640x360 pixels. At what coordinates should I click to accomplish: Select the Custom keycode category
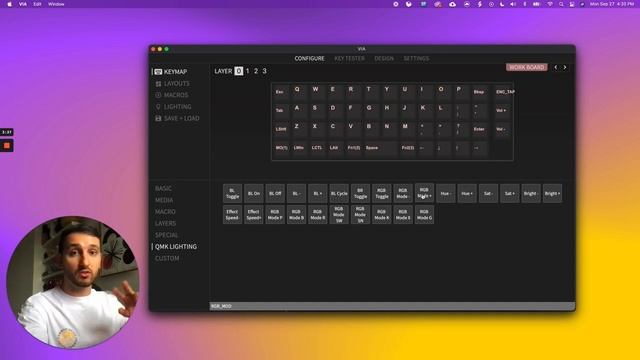(x=167, y=258)
